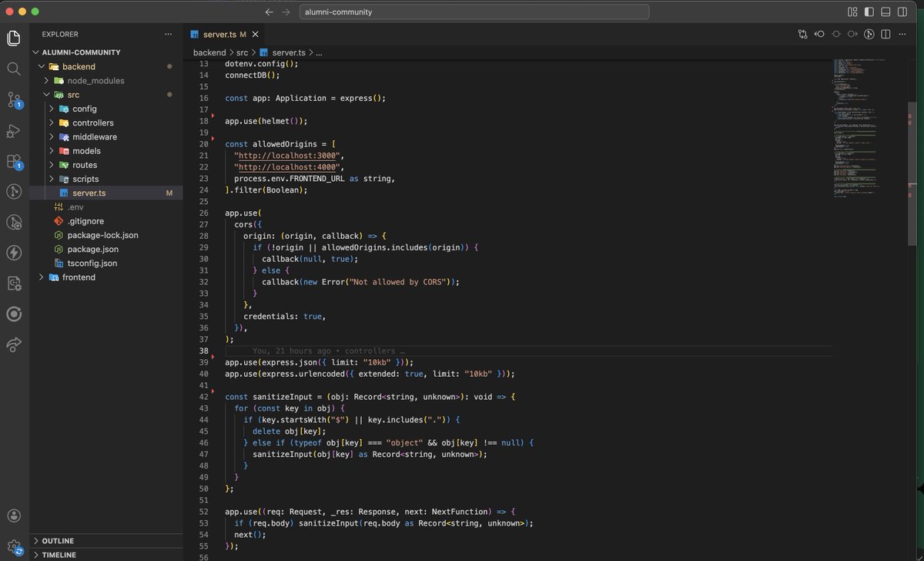
Task: Open the Extensions view in activity bar
Action: point(14,161)
